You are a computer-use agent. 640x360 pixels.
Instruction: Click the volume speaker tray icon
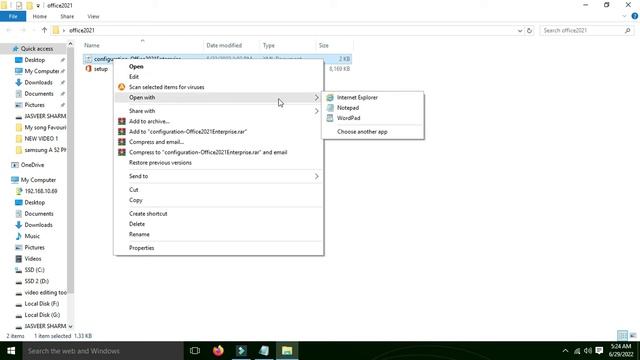(x=588, y=351)
